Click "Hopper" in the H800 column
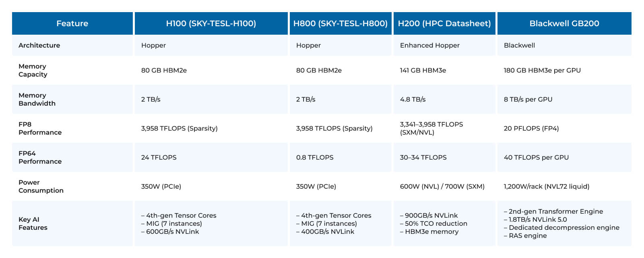Image resolution: width=644 pixels, height=258 pixels. click(x=308, y=45)
